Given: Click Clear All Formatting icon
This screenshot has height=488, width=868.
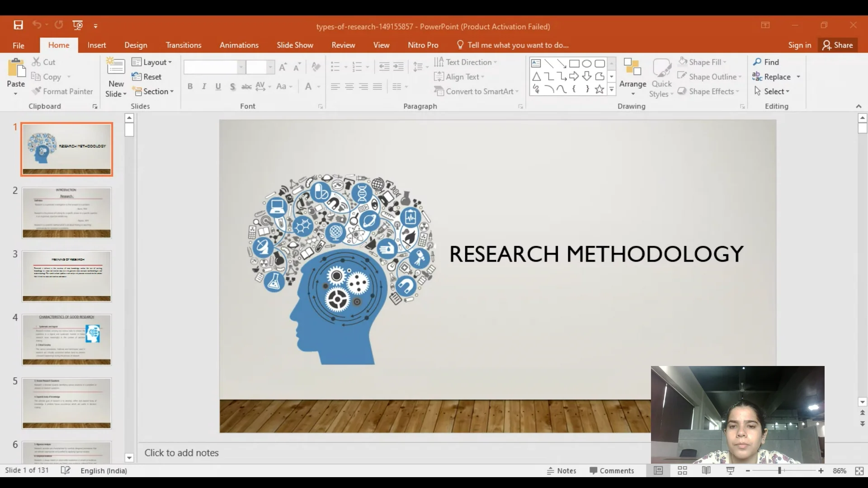Looking at the screenshot, I should point(316,67).
